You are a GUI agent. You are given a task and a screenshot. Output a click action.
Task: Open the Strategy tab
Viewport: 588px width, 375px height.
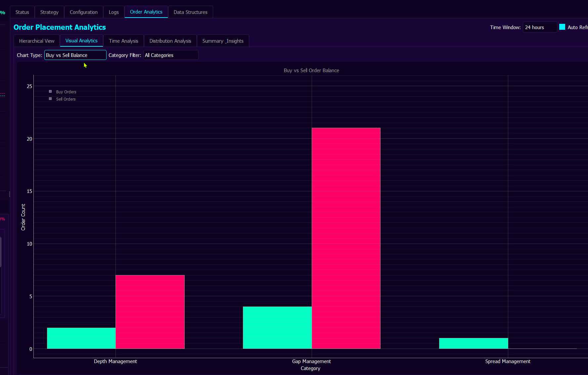(x=49, y=12)
